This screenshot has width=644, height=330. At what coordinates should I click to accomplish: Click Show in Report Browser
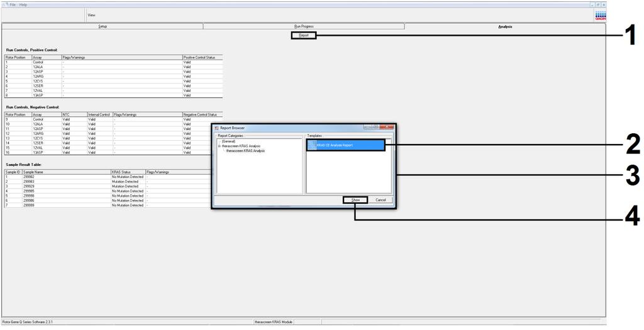pos(355,200)
